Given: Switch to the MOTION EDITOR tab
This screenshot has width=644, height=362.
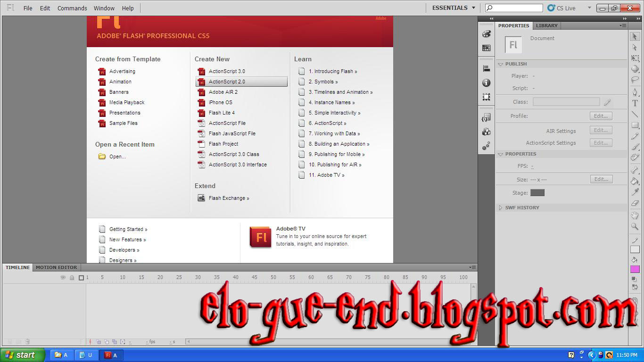Looking at the screenshot, I should (x=56, y=267).
